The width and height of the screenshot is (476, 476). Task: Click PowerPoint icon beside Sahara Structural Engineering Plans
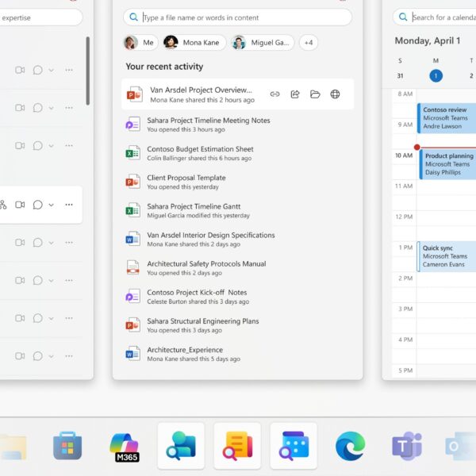point(132,325)
